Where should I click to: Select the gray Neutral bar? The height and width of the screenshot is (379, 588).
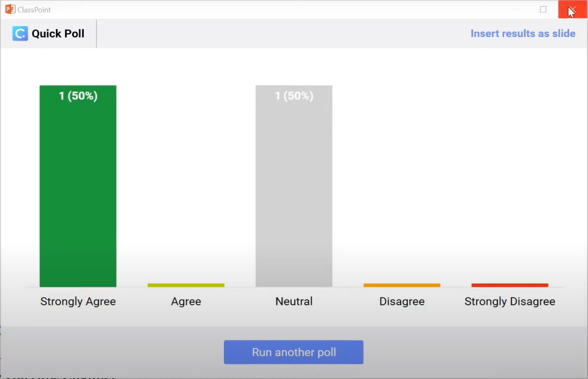pos(294,186)
